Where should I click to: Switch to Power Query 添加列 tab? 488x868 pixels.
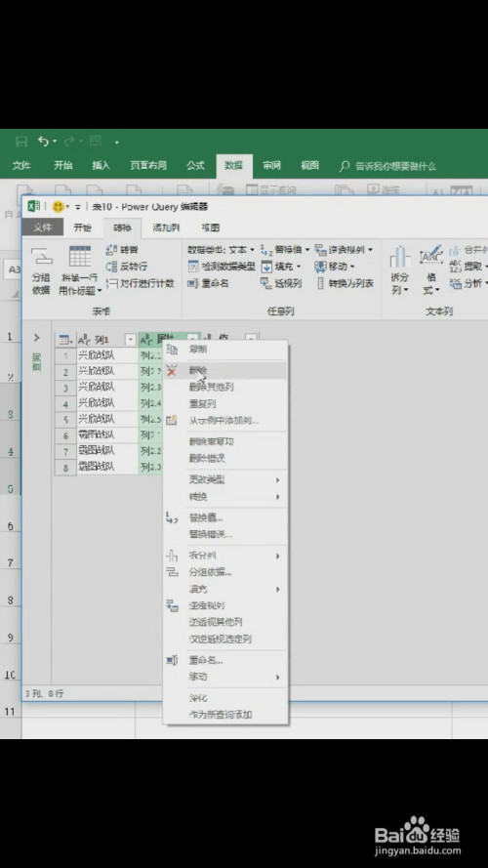pyautogui.click(x=166, y=227)
